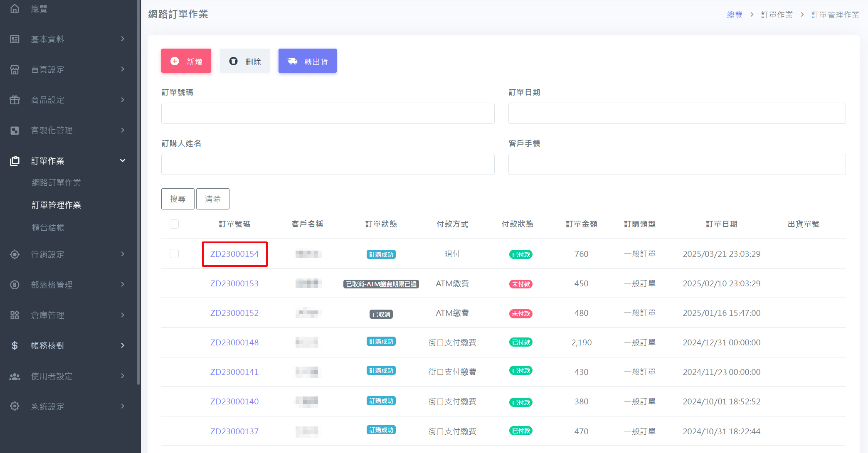Click the store icon for 首頁設定
Screen dimensions: 868x453
click(x=15, y=69)
